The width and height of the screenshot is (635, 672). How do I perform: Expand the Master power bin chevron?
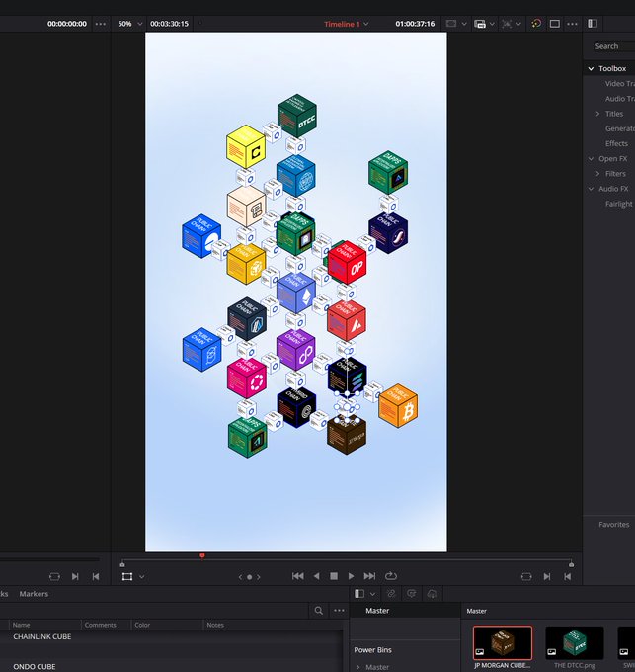[x=357, y=667]
